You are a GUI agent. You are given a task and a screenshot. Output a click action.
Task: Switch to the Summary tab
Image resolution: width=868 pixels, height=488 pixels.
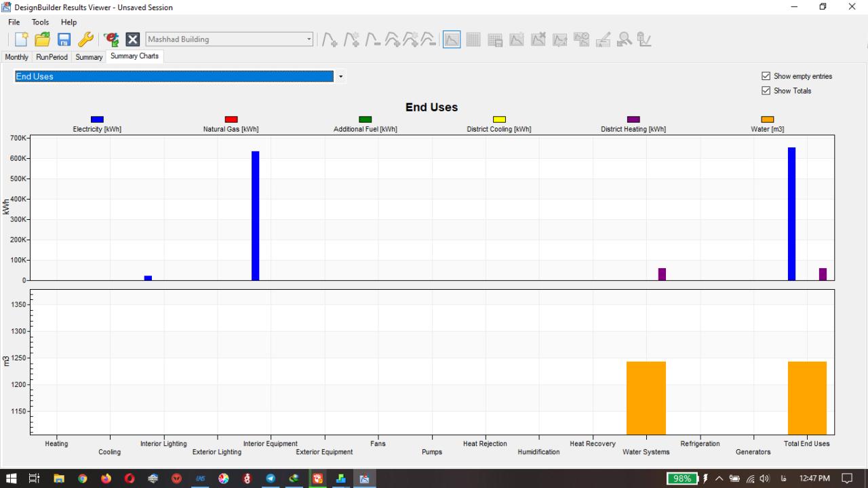pos(89,57)
